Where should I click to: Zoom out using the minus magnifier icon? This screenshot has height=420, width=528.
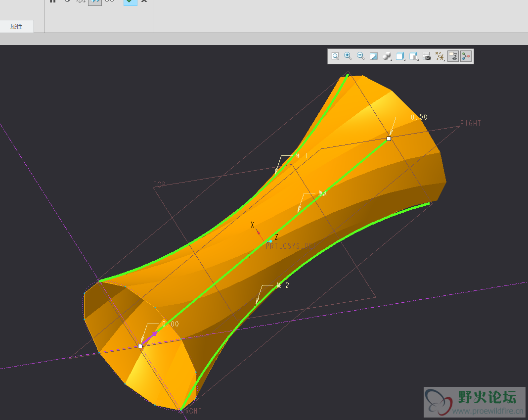[x=361, y=56]
